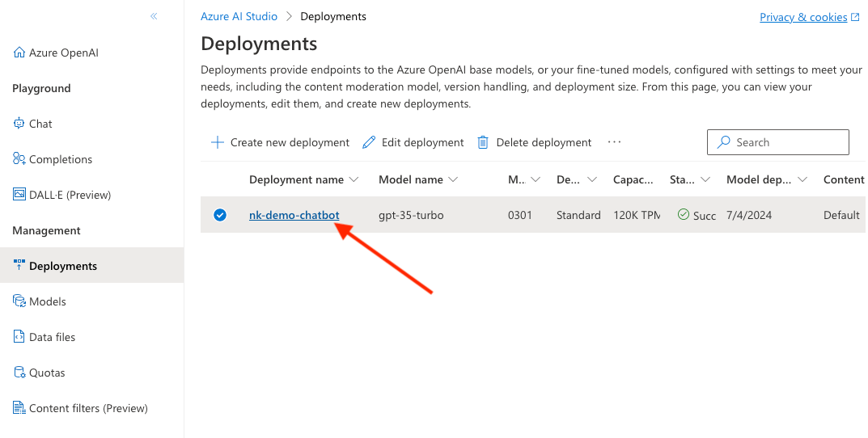Select Deployments in Management menu
This screenshot has width=868, height=438.
92,265
